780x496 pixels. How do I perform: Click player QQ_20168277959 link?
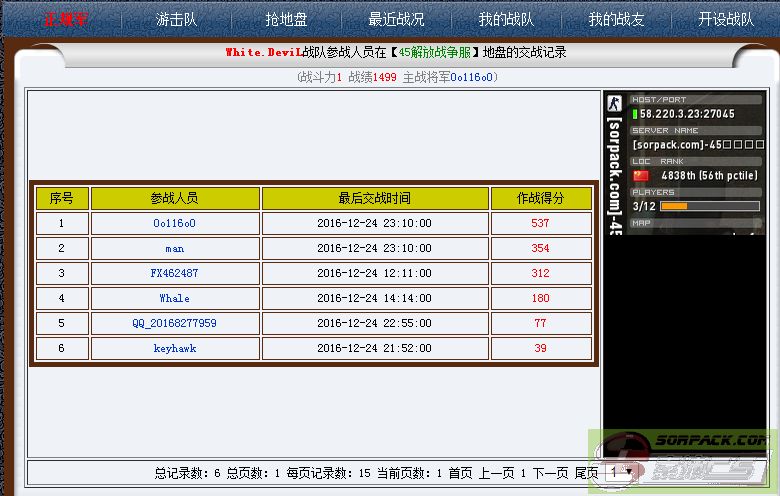pos(174,323)
